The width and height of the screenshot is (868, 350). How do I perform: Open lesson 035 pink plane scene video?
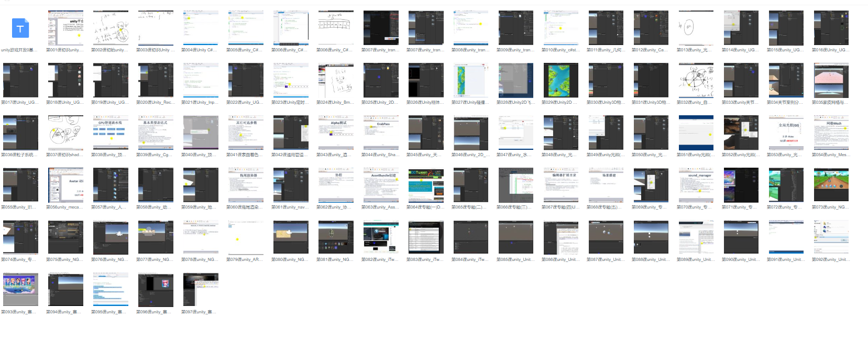pyautogui.click(x=831, y=81)
